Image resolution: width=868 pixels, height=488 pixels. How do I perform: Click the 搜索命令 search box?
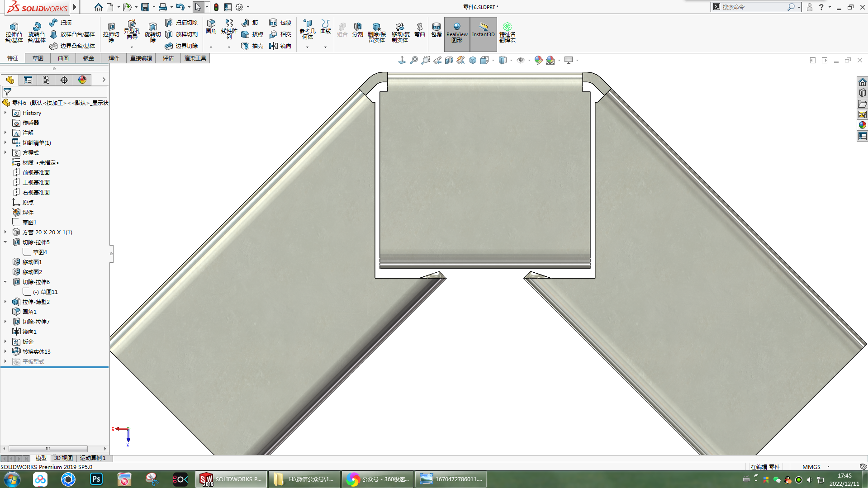tap(754, 7)
